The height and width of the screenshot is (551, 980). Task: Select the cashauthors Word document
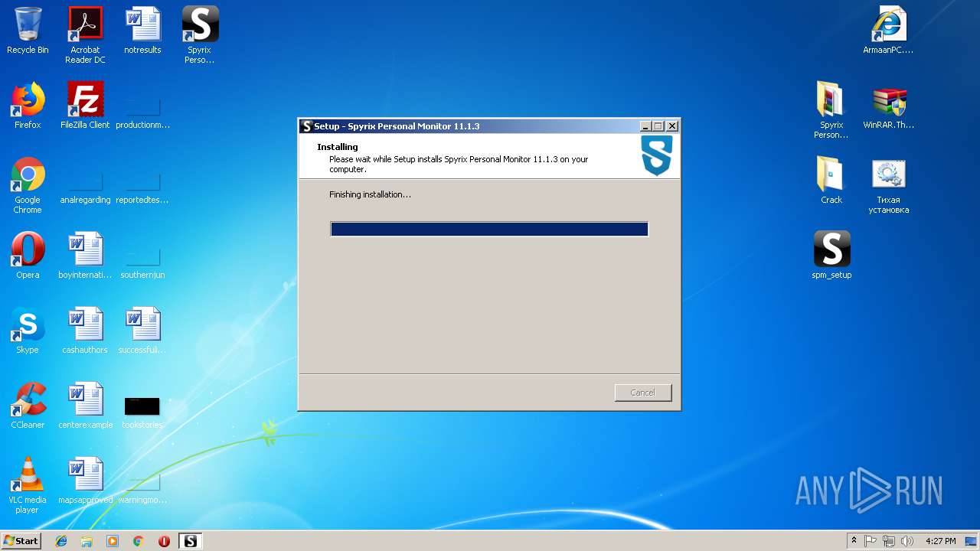pyautogui.click(x=85, y=331)
